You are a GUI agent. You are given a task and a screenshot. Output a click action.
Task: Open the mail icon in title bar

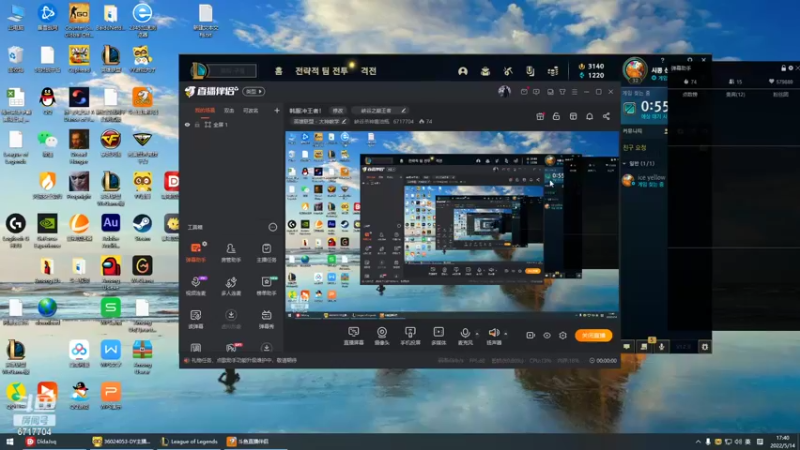(x=524, y=92)
